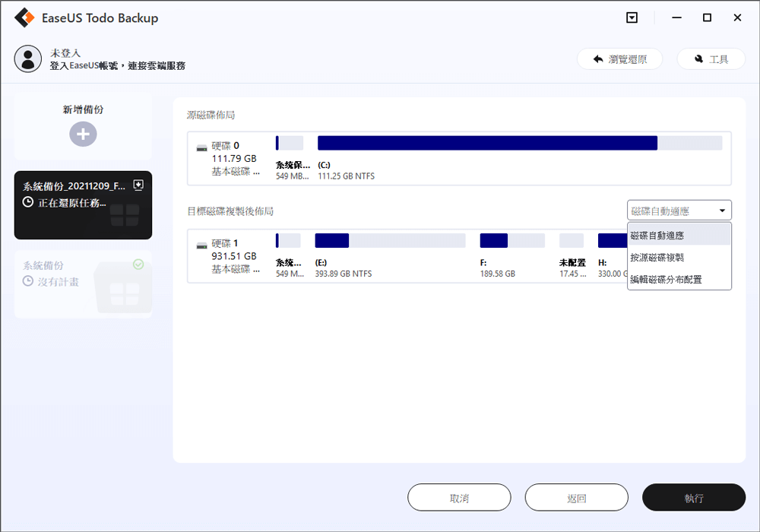Select 按源磁碟複製 option
760x532 pixels.
[x=679, y=258]
